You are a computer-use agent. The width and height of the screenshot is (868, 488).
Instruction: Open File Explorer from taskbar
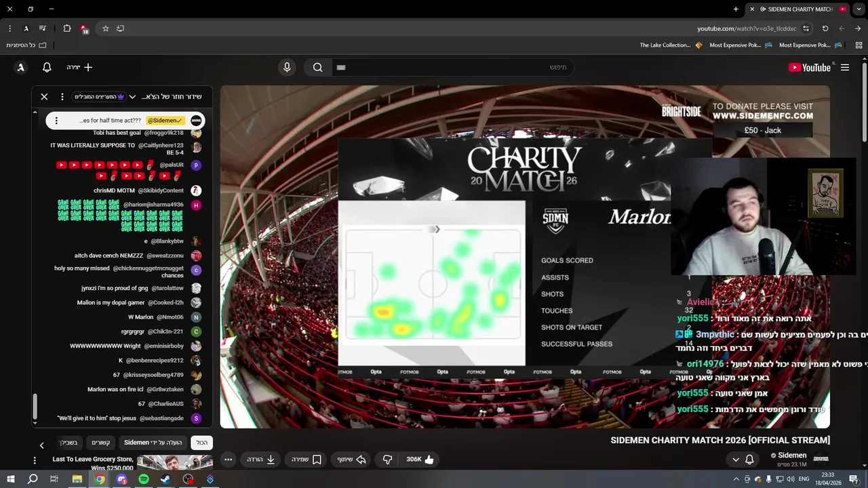[x=77, y=479]
